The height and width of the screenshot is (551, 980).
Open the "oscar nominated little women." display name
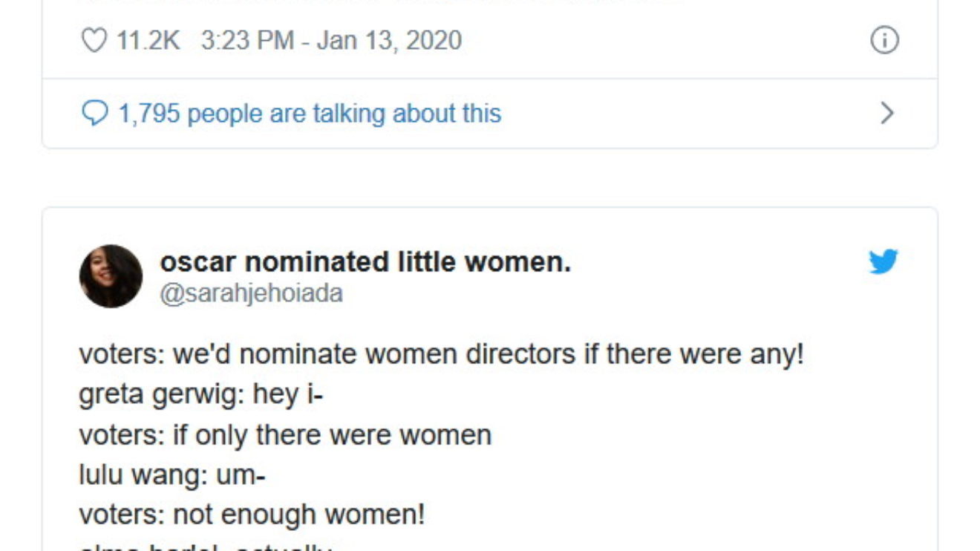[x=365, y=261]
